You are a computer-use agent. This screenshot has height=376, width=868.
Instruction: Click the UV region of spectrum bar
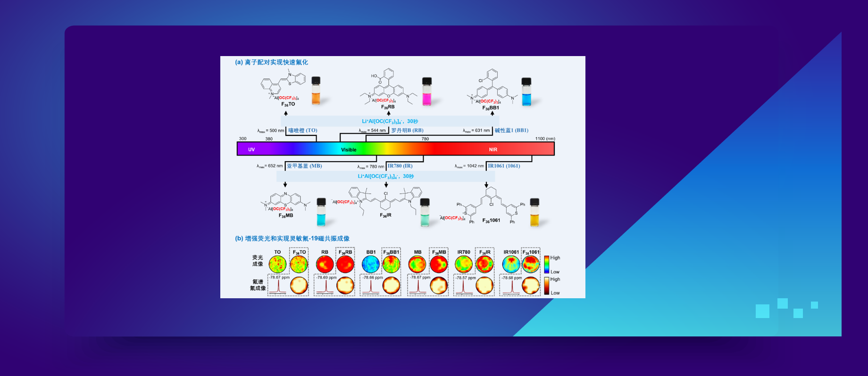(x=251, y=149)
